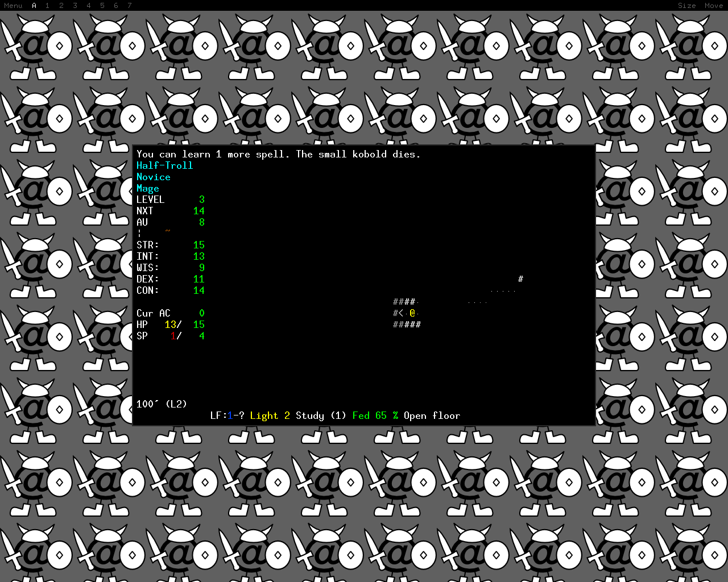Switch to terminal window 5
The height and width of the screenshot is (582, 728).
pyautogui.click(x=102, y=6)
